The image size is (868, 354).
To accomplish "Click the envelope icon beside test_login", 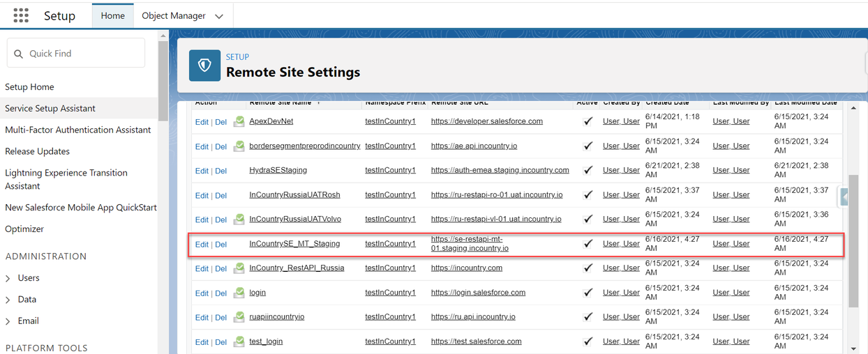I will 239,341.
